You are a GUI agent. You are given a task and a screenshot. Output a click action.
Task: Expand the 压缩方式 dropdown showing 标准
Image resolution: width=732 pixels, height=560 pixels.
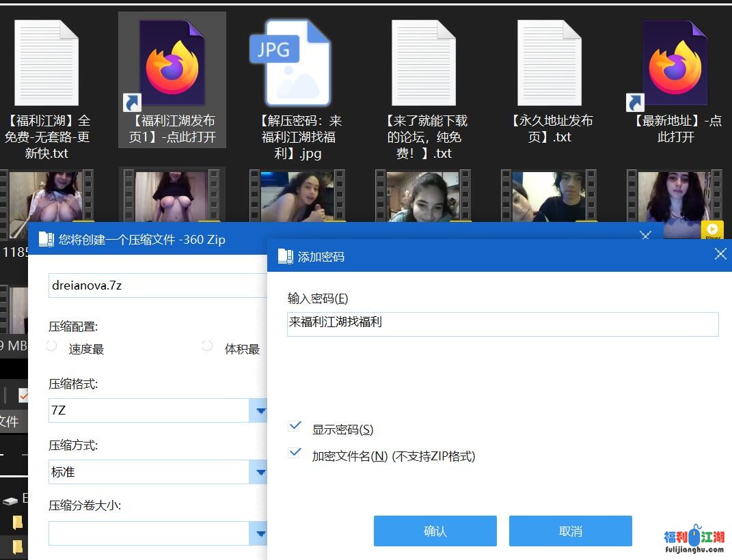(x=260, y=472)
